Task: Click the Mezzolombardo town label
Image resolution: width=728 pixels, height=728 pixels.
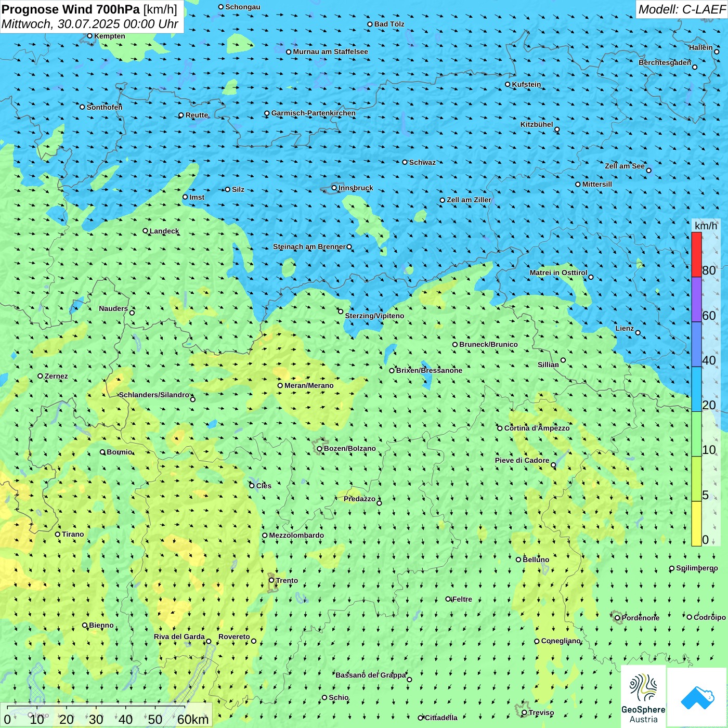Action: pos(296,535)
